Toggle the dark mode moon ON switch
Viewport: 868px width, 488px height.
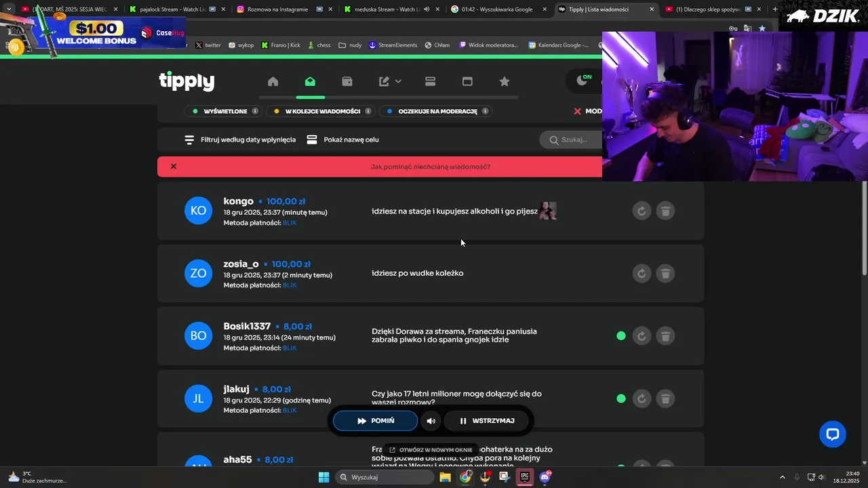584,80
